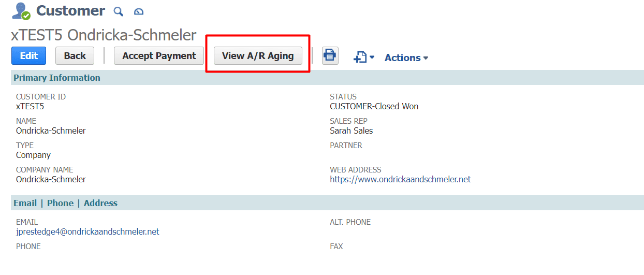Open View A/R Aging report
644x275 pixels.
coord(258,55)
